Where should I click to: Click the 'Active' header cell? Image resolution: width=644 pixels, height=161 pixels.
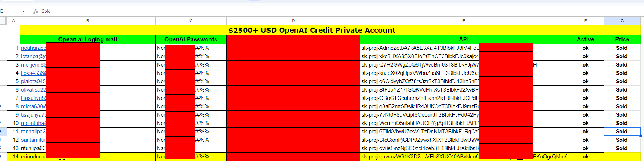point(586,39)
